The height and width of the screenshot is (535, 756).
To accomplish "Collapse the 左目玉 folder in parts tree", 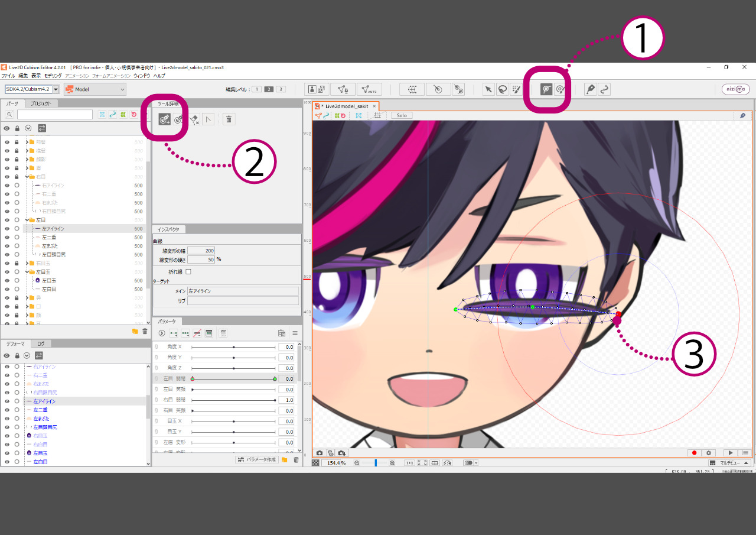I will (x=27, y=272).
